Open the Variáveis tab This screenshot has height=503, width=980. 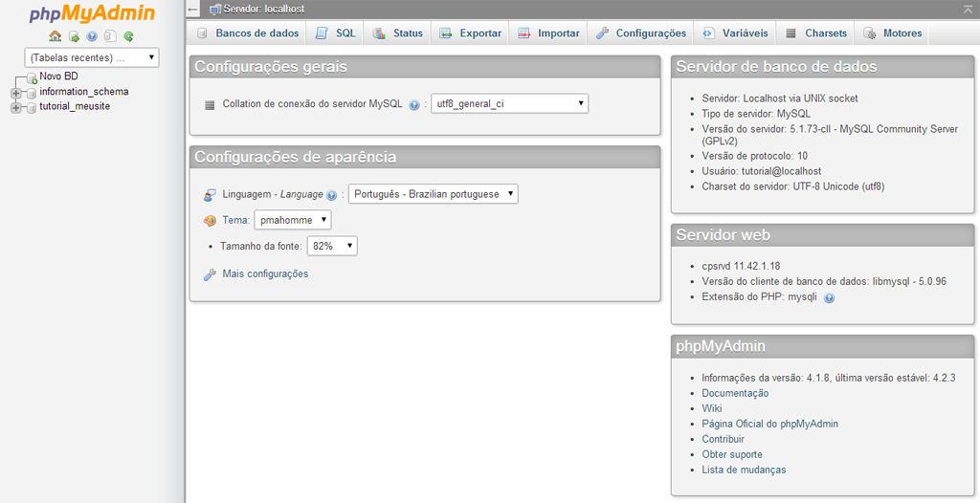click(x=735, y=33)
